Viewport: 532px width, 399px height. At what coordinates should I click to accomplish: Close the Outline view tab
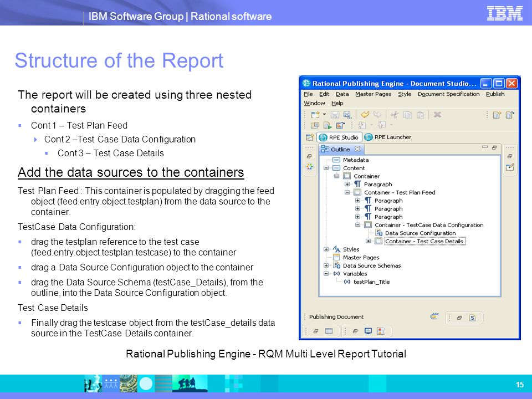[x=357, y=149]
